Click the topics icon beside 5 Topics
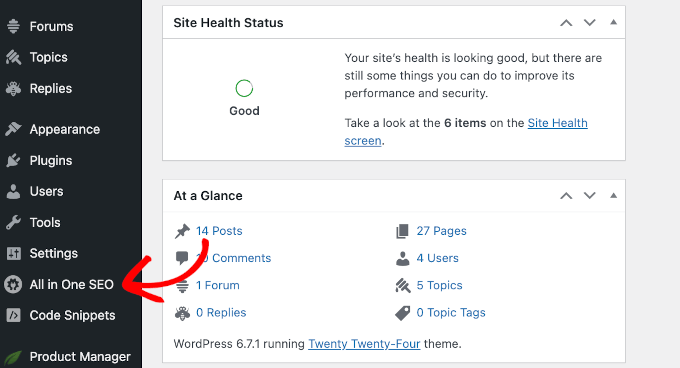This screenshot has height=368, width=680. (403, 286)
